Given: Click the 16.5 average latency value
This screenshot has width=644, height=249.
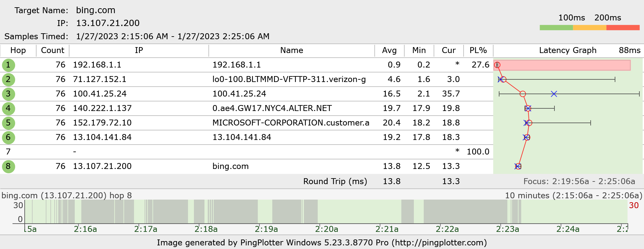Looking at the screenshot, I should 392,94.
